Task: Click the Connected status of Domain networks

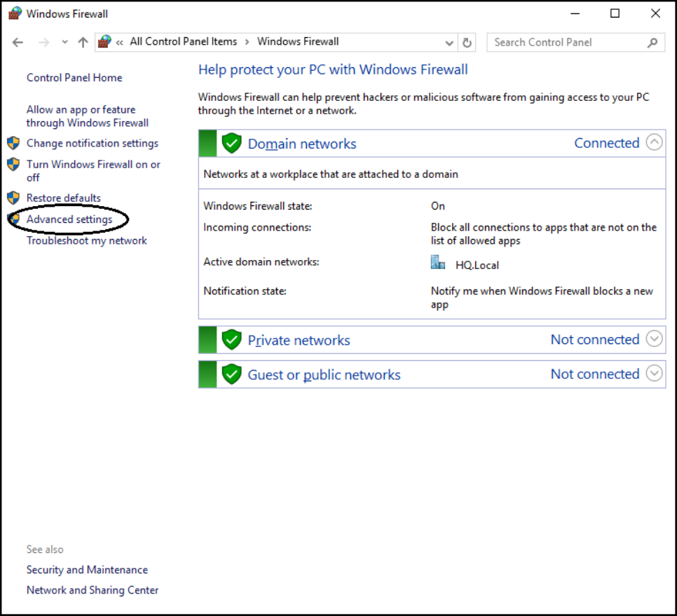Action: (x=607, y=143)
